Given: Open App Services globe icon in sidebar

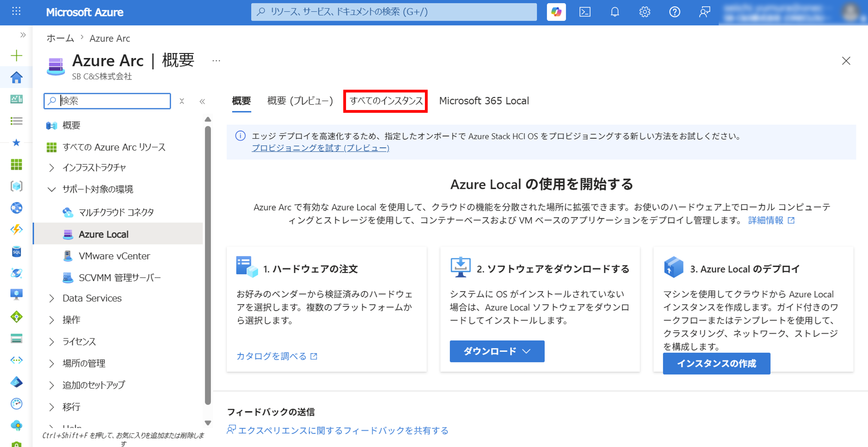Looking at the screenshot, I should pyautogui.click(x=16, y=208).
